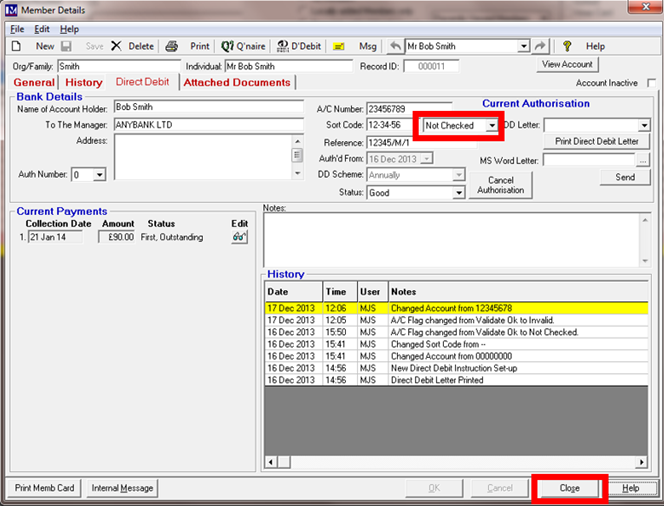
Task: Click the New toolbar label
Action: pyautogui.click(x=45, y=46)
